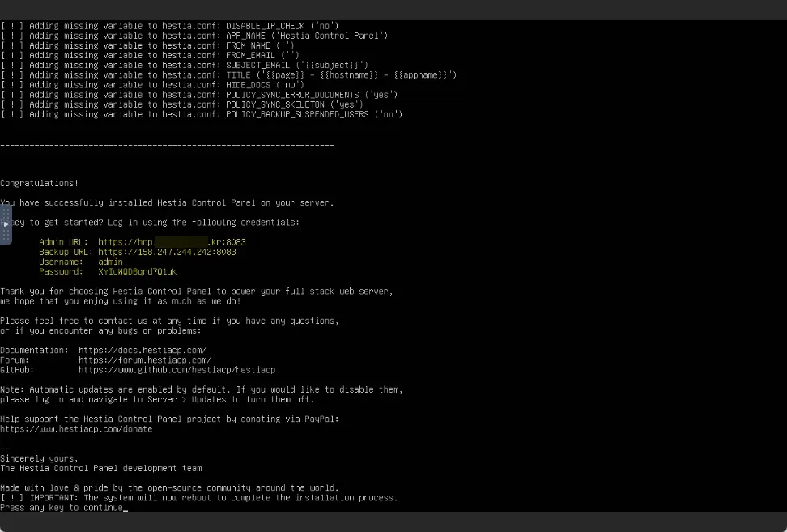Click the POLICY_SYNC_ERROR_DOCUMENTS line
The height and width of the screenshot is (532, 787).
pyautogui.click(x=198, y=95)
